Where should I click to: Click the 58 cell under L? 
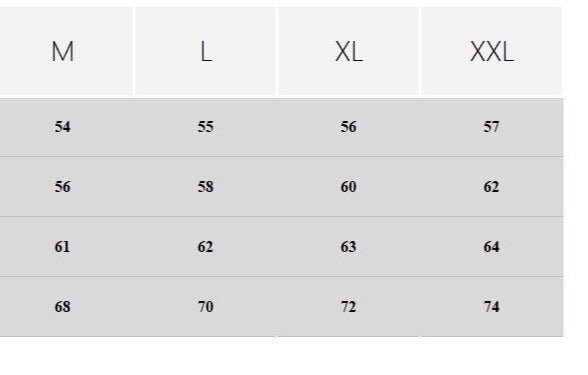click(206, 187)
